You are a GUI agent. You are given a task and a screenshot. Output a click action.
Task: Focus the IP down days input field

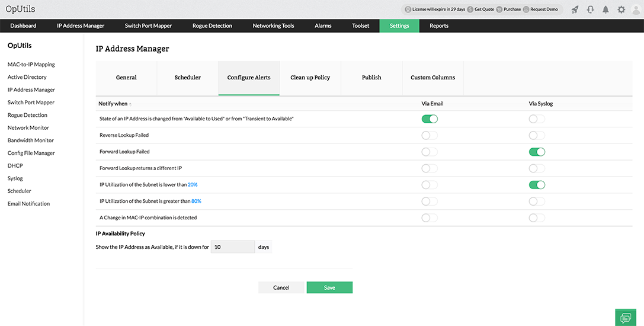233,247
